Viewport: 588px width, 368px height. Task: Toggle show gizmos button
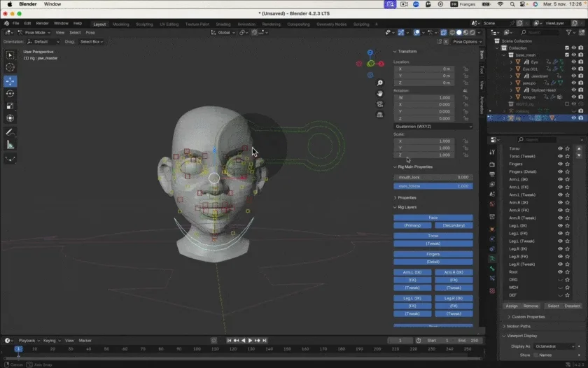point(401,33)
